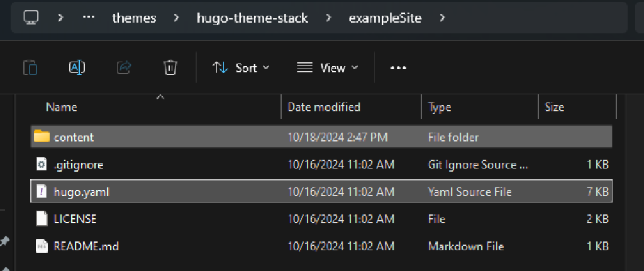This screenshot has width=644, height=271.
Task: Sort by the Name column header
Action: (x=62, y=108)
